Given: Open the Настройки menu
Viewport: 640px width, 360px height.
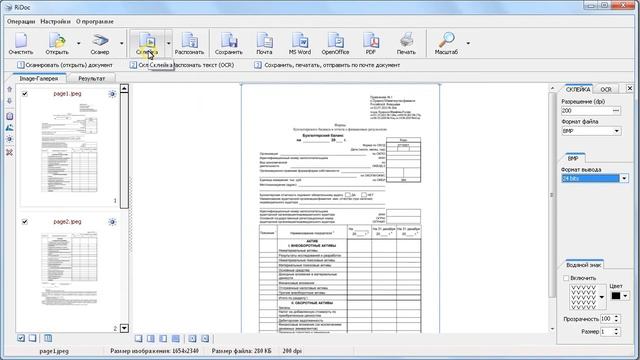Looking at the screenshot, I should click(x=56, y=22).
